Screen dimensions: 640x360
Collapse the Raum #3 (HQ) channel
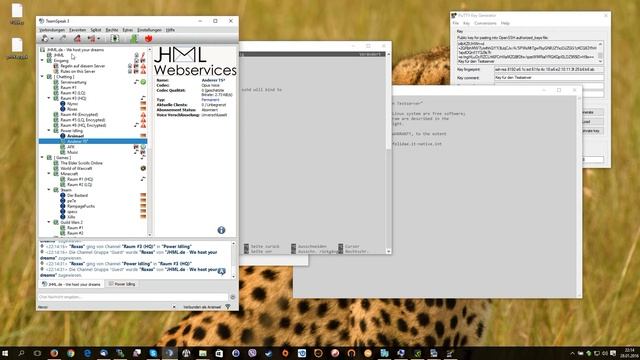pyautogui.click(x=49, y=98)
